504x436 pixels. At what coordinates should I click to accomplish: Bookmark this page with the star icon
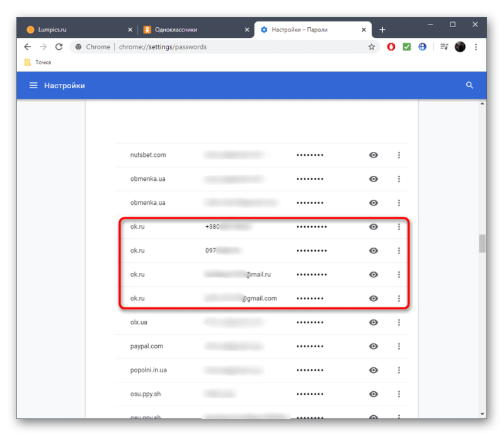tap(372, 47)
